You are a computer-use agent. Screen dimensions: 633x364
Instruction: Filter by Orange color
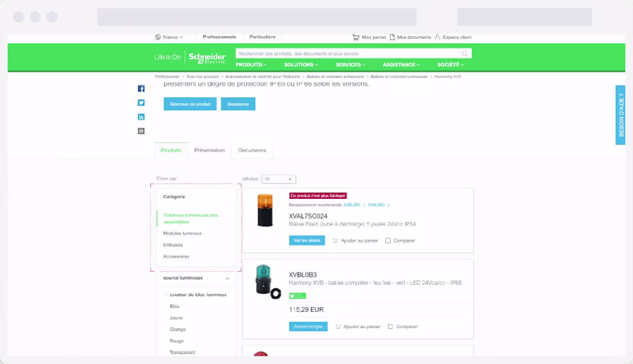click(178, 329)
